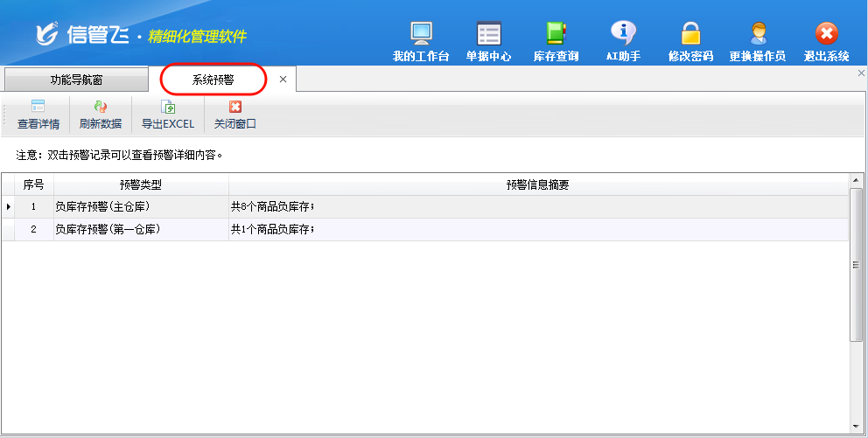
Task: Click 关闭窗口 toolbar button
Action: (x=234, y=115)
